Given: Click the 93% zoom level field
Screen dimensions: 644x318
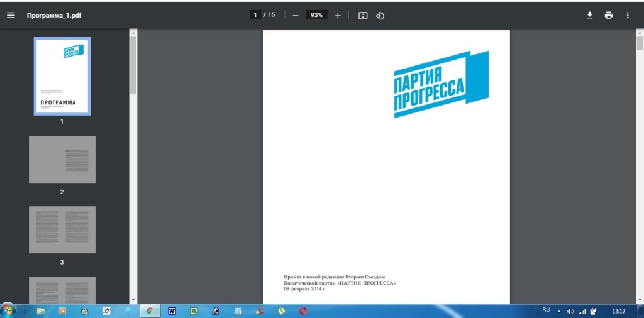Looking at the screenshot, I should tap(316, 15).
